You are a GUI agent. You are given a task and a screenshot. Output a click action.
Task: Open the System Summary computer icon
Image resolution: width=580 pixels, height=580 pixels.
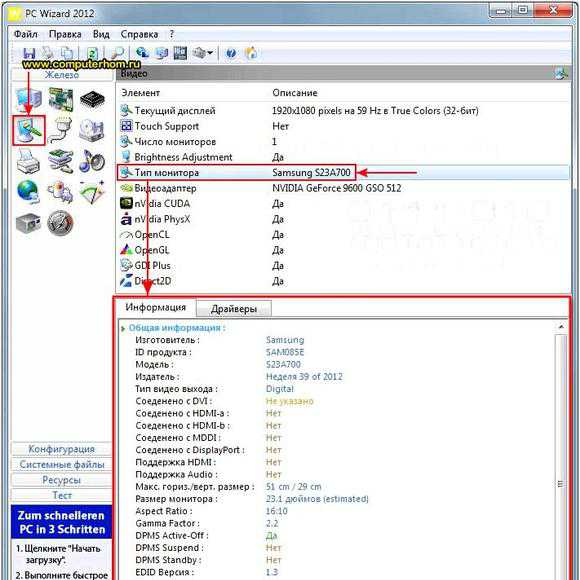coord(29,99)
